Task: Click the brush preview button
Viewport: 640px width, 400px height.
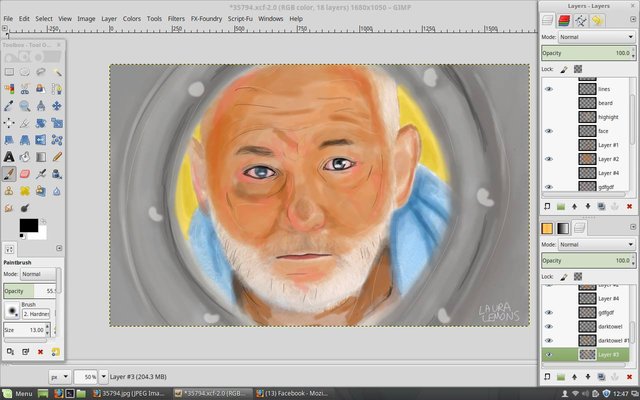Action: 11,311
